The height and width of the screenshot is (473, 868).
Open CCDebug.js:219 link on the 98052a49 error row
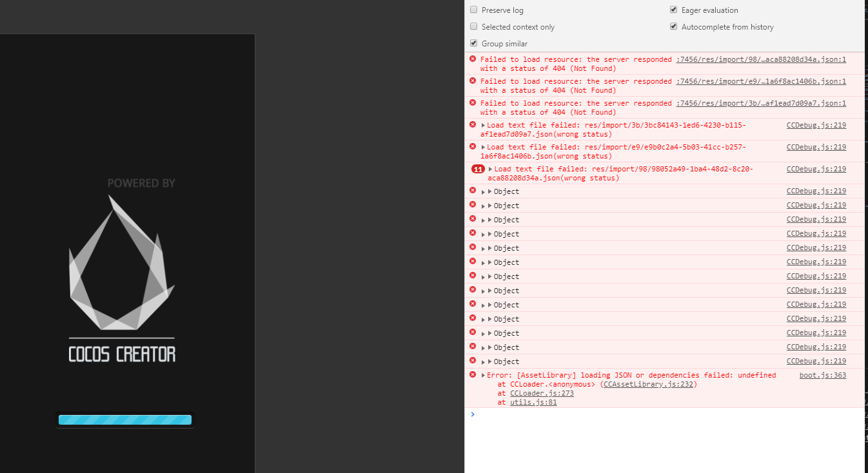coord(816,169)
